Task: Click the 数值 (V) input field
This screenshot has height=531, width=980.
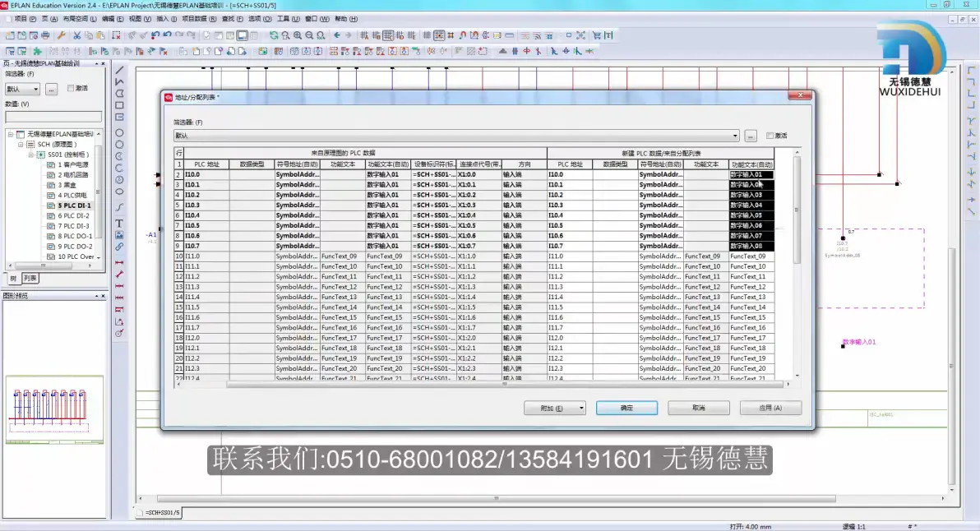Action: 53,117
